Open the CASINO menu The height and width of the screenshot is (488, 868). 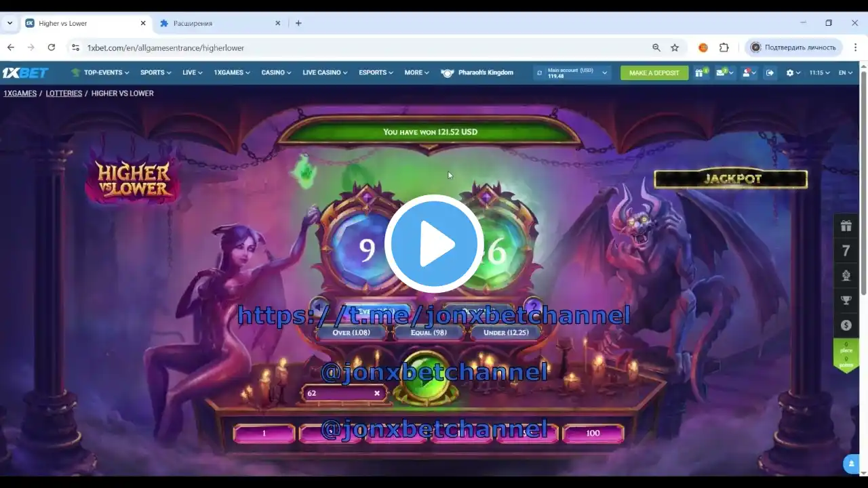[x=277, y=73]
